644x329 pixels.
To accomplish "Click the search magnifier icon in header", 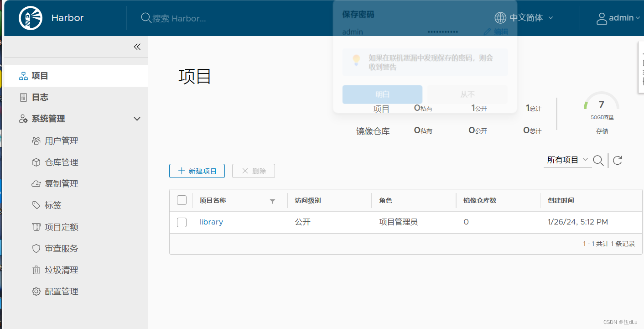I will coord(146,18).
